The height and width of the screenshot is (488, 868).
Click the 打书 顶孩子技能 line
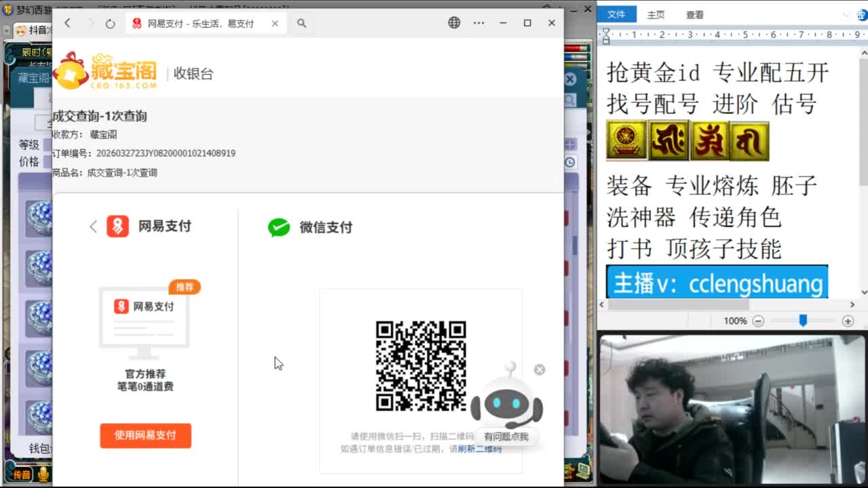694,249
